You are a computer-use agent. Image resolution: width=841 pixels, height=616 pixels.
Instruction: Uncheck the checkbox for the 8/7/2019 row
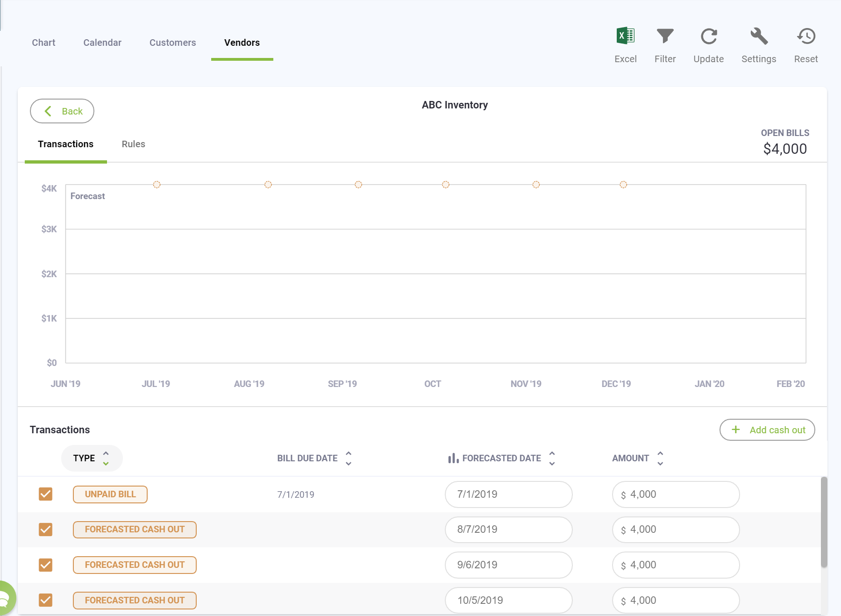point(45,530)
